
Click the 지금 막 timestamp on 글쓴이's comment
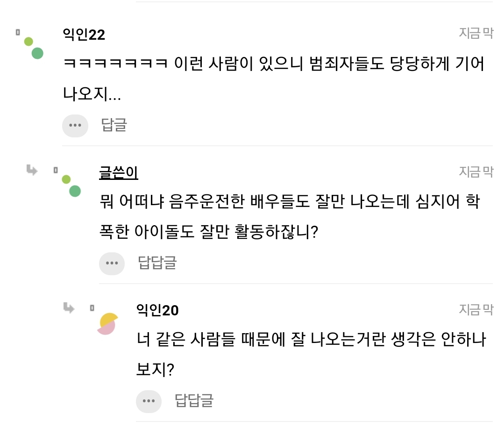tap(476, 171)
